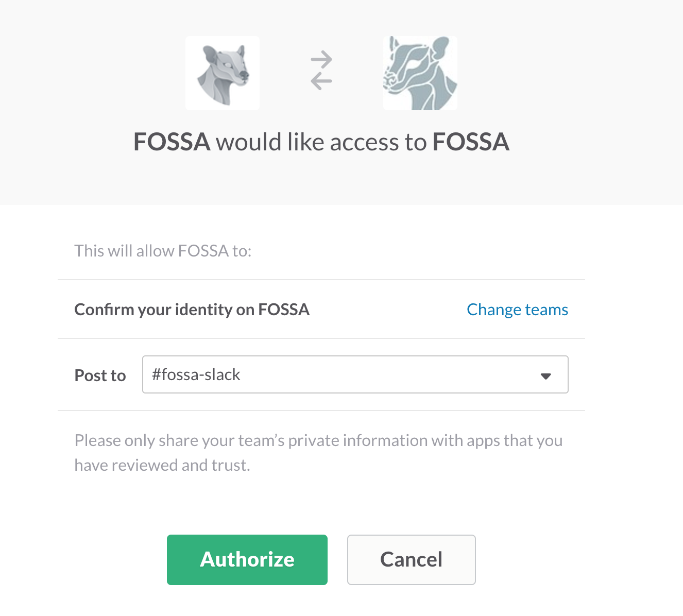Click the "Please only share" warning notice
683x616 pixels.
[x=318, y=453]
